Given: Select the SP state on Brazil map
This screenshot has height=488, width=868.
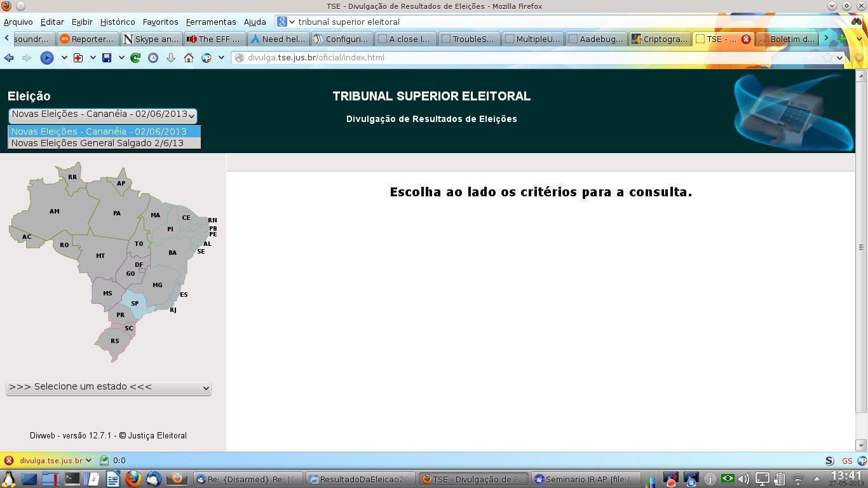Looking at the screenshot, I should (134, 303).
